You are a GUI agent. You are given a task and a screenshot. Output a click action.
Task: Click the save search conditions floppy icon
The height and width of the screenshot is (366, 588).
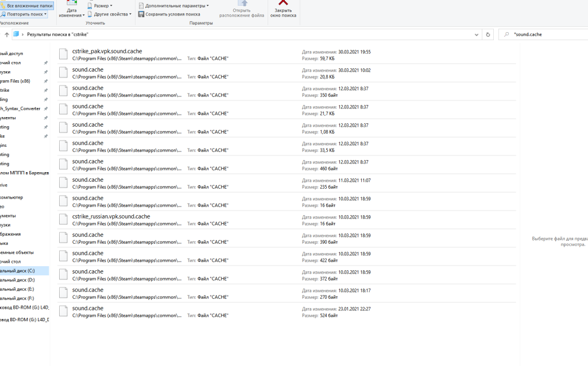click(x=141, y=14)
